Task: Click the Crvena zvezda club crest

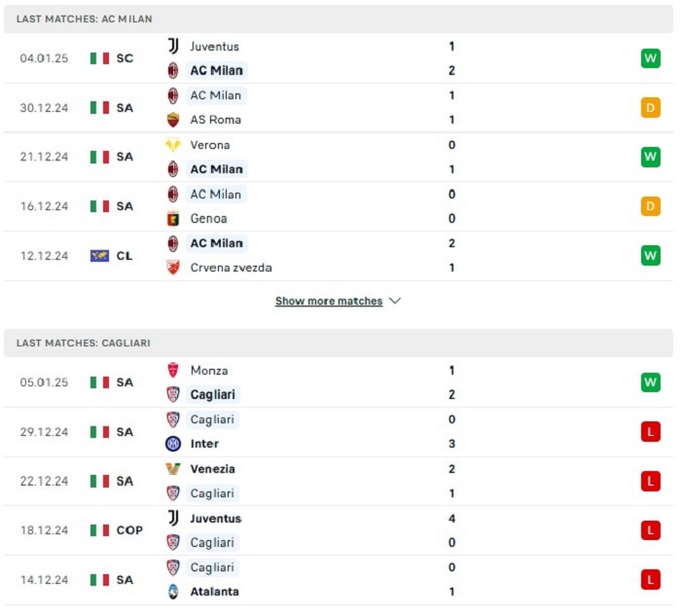Action: click(x=173, y=268)
